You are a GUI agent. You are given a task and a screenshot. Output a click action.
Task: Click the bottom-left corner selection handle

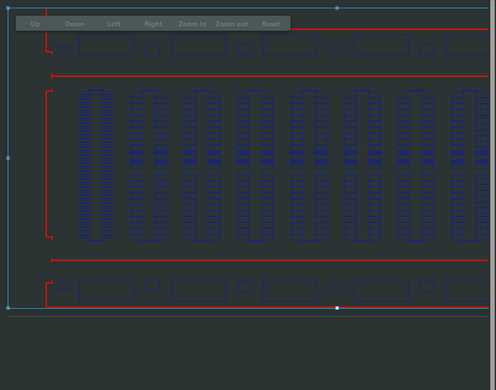coord(8,308)
